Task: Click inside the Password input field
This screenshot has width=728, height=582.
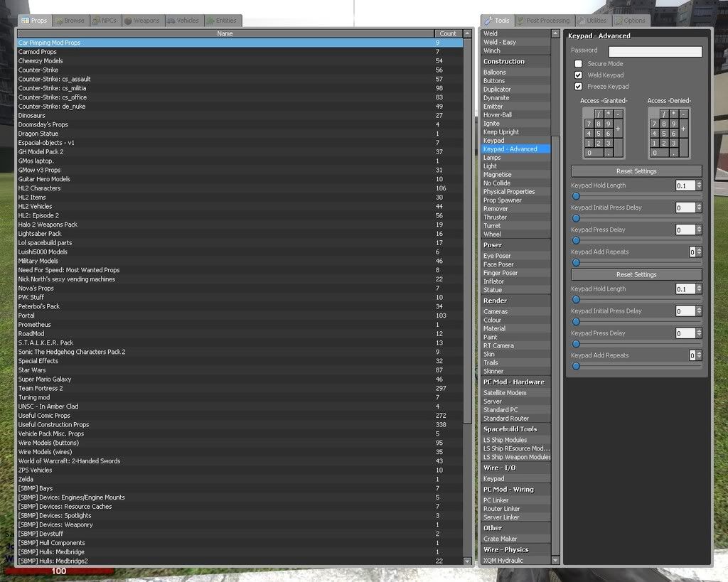Action: pyautogui.click(x=655, y=52)
